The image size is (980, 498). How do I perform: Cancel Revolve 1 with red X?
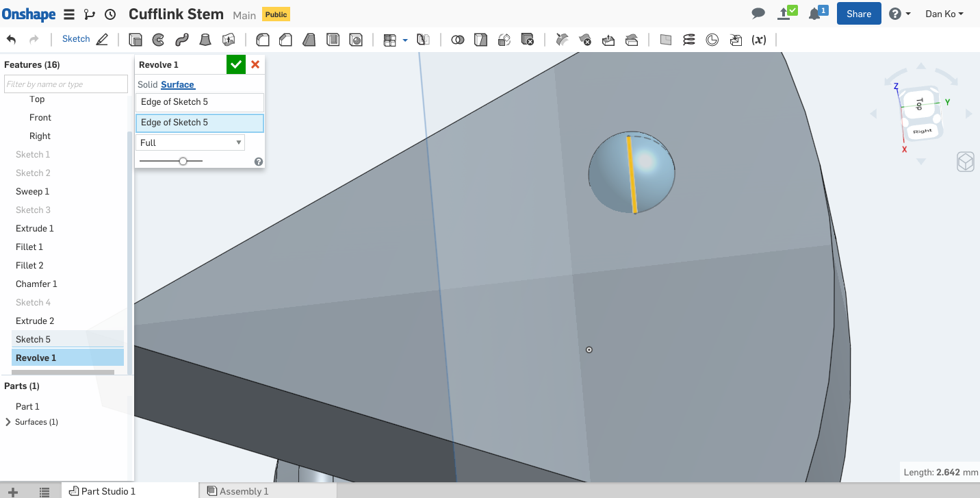pyautogui.click(x=255, y=64)
